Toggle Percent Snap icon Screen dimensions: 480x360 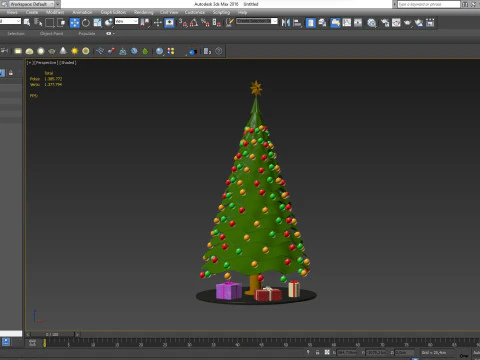pyautogui.click(x=205, y=22)
